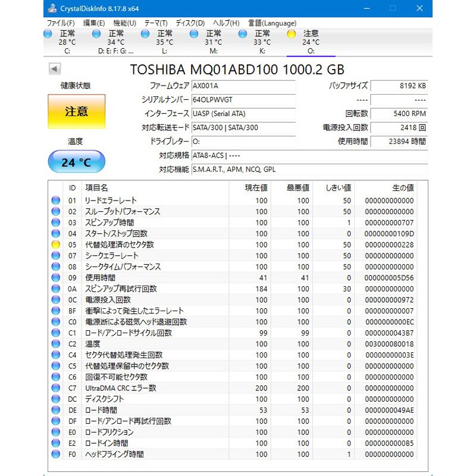The width and height of the screenshot is (476, 476).
Task: Select the リードエラーレート row
Action: 233,201
